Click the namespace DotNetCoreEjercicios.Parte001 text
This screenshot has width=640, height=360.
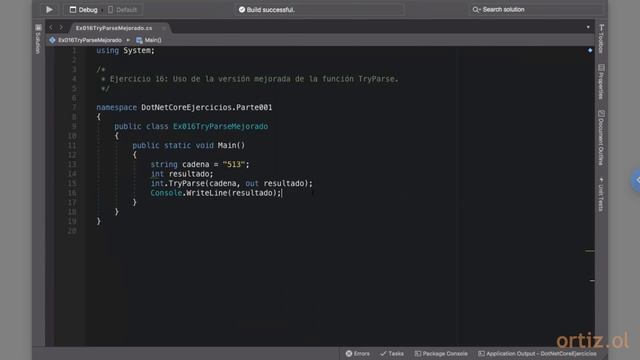click(184, 107)
